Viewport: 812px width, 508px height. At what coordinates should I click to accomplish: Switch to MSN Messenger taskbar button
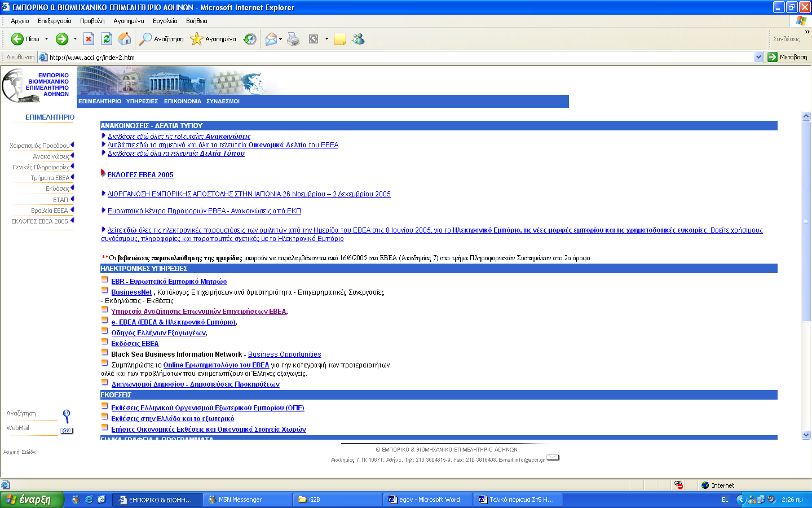coord(247,500)
